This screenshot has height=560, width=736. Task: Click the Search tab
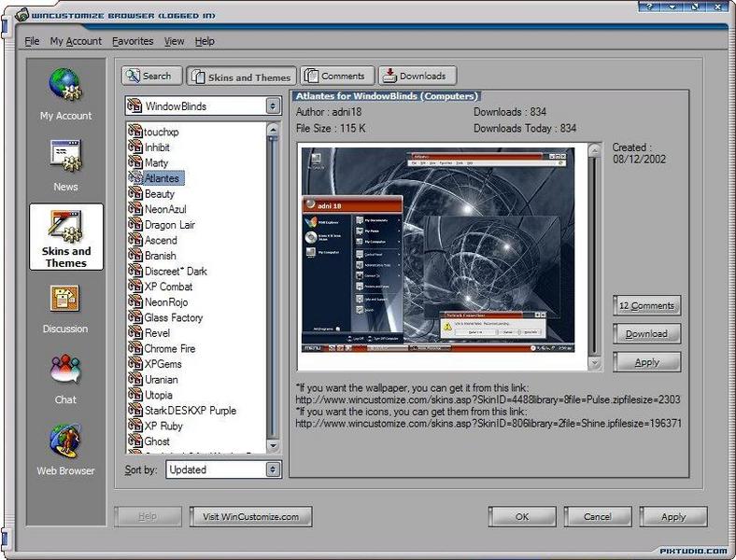click(x=151, y=76)
